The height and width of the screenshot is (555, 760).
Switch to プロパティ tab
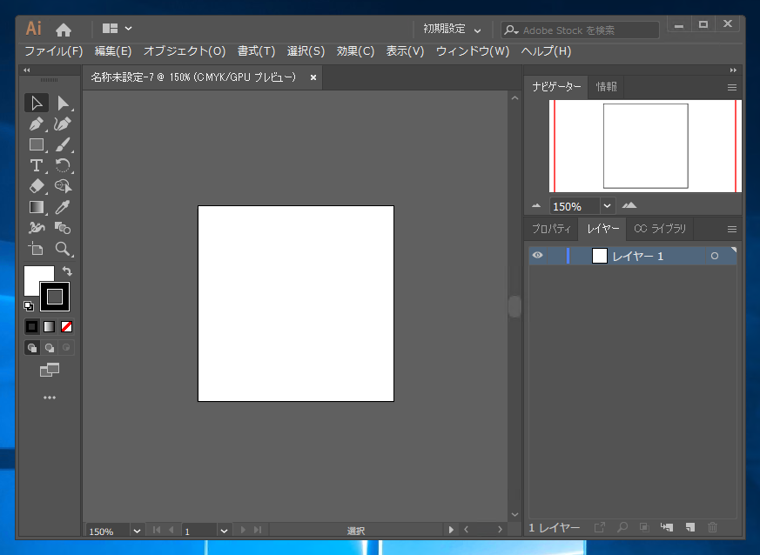552,229
